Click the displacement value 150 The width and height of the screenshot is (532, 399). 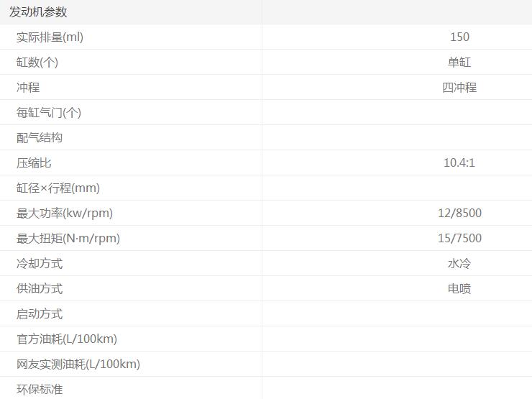(459, 37)
